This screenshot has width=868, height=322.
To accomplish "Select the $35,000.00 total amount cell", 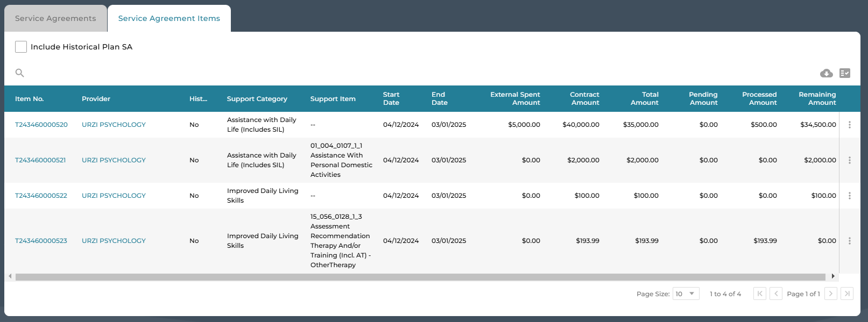I will (x=641, y=125).
